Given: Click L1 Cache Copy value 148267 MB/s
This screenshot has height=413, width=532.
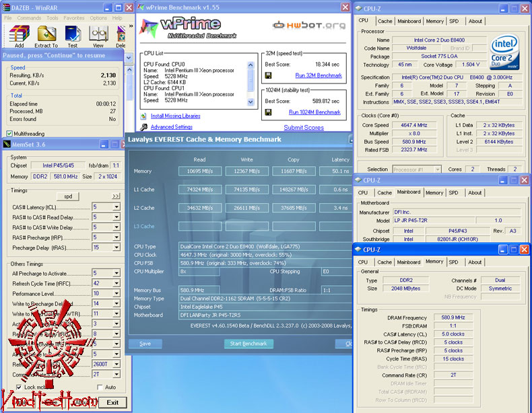Looking at the screenshot, I should point(294,190).
